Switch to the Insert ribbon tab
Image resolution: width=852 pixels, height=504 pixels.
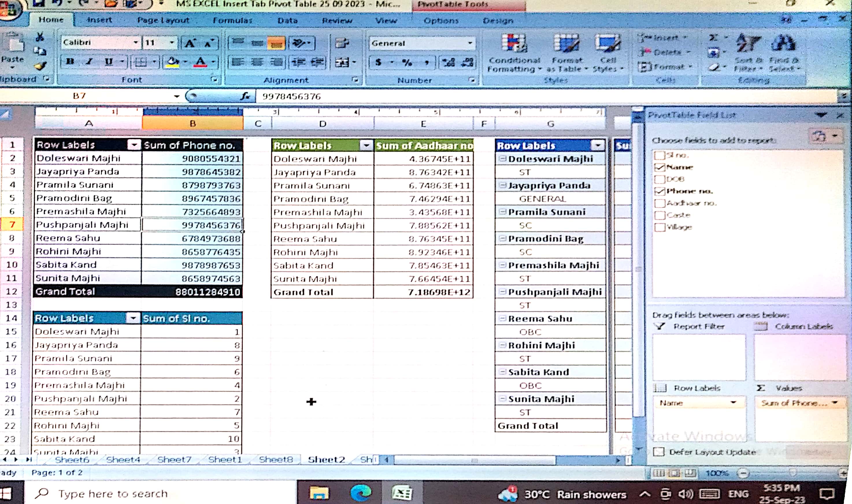point(99,20)
